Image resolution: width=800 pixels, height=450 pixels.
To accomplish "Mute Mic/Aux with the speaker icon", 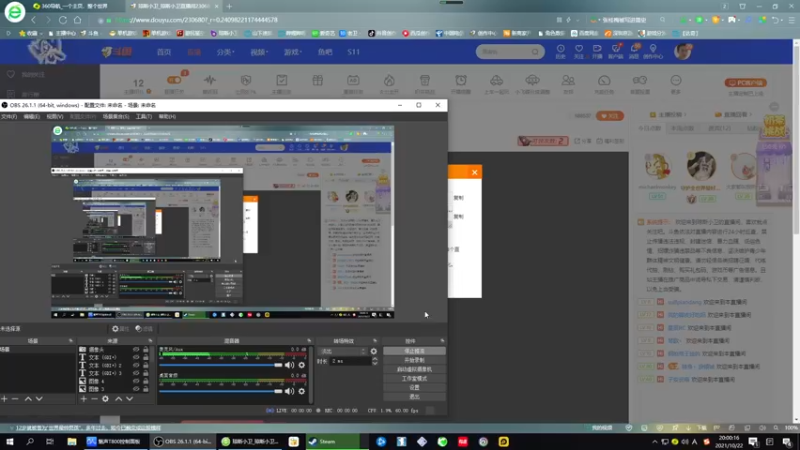I will (289, 365).
